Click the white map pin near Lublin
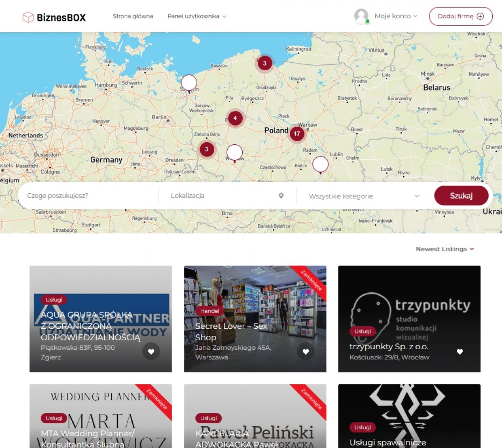Screen dimensions: 502x448 (x=320, y=165)
